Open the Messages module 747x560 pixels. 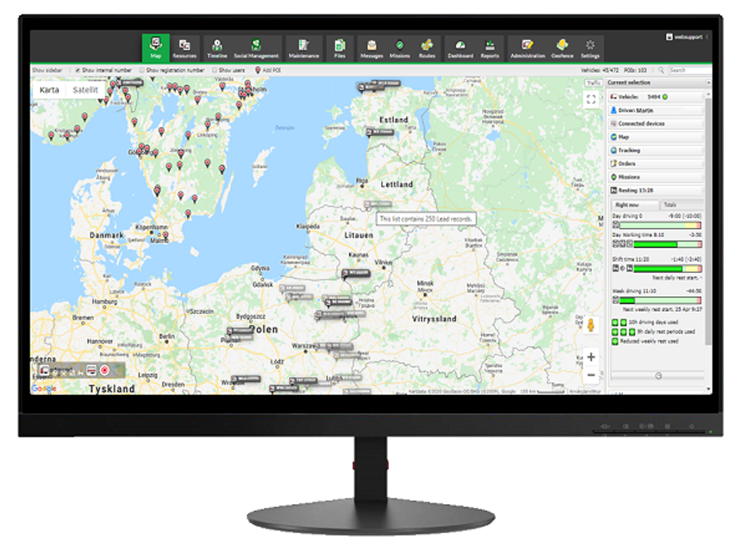point(372,48)
